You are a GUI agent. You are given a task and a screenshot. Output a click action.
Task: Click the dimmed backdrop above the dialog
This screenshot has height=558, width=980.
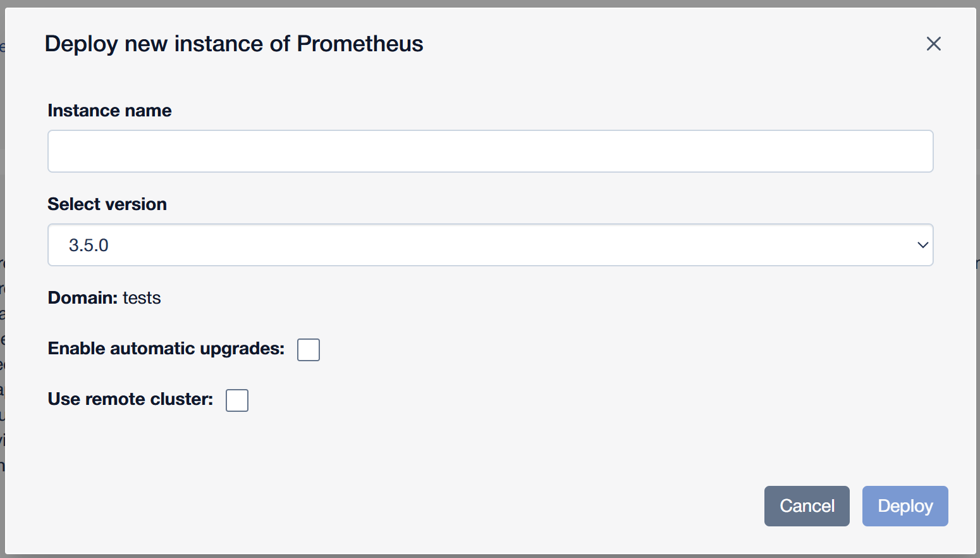tap(490, 3)
